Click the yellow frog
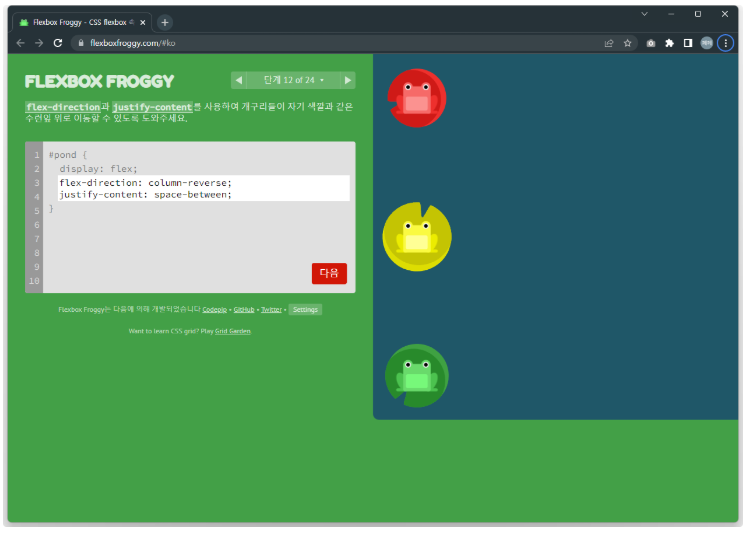Image resolution: width=750 pixels, height=533 pixels. [x=417, y=237]
